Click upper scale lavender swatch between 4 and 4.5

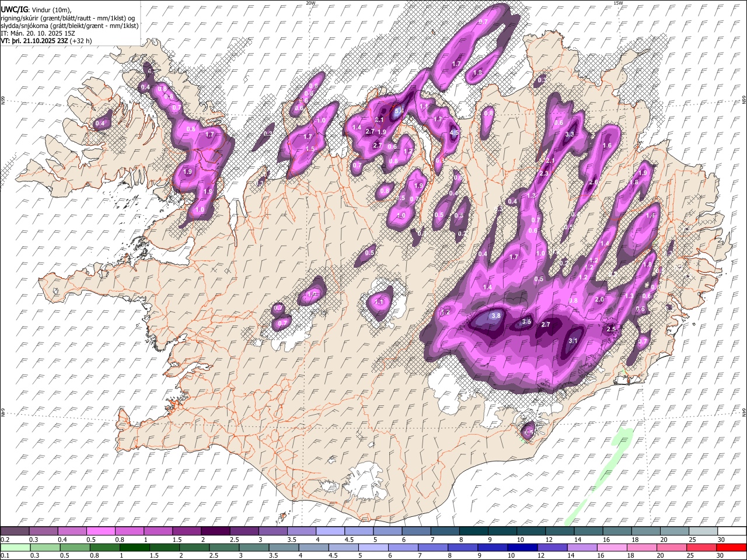pyautogui.click(x=330, y=531)
